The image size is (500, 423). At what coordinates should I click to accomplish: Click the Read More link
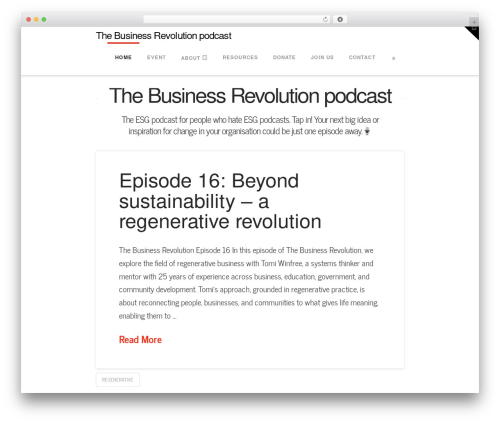click(x=140, y=340)
